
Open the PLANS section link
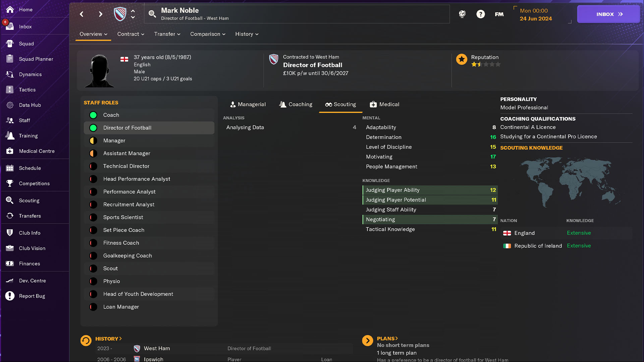pos(387,339)
